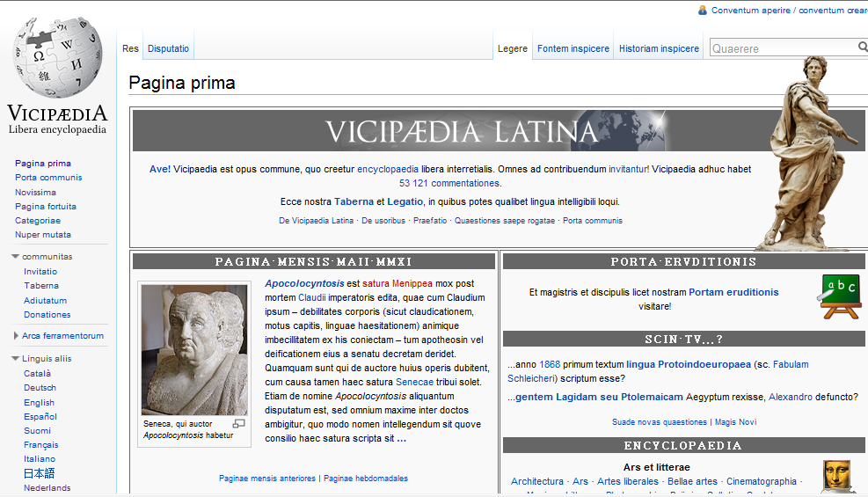Image resolution: width=868 pixels, height=497 pixels.
Task: Open Categoriae sidebar link
Action: pos(38,220)
